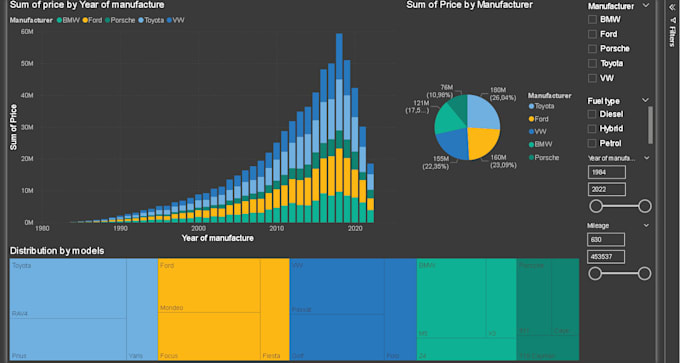The width and height of the screenshot is (680, 363).
Task: Select the Toyota Prius treemap tile
Action: tap(68, 339)
